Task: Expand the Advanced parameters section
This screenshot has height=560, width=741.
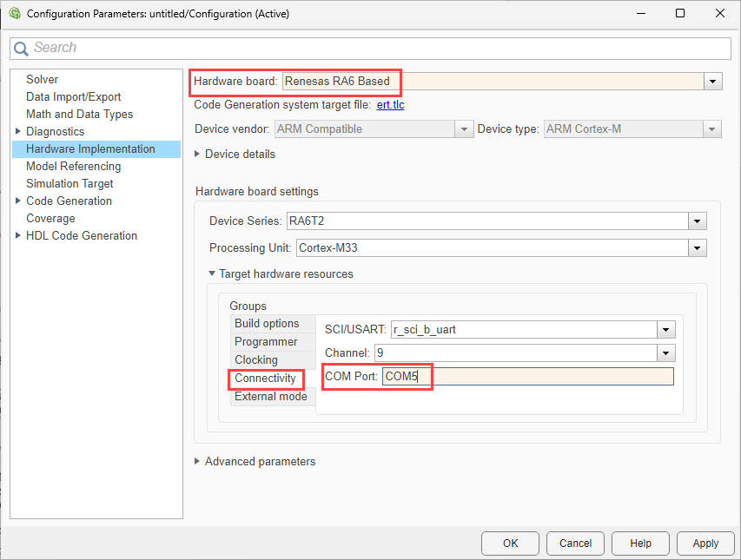Action: pyautogui.click(x=198, y=462)
